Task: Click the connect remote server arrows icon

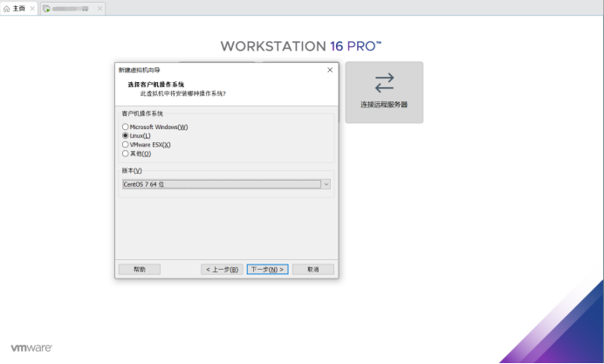Action: pos(384,83)
